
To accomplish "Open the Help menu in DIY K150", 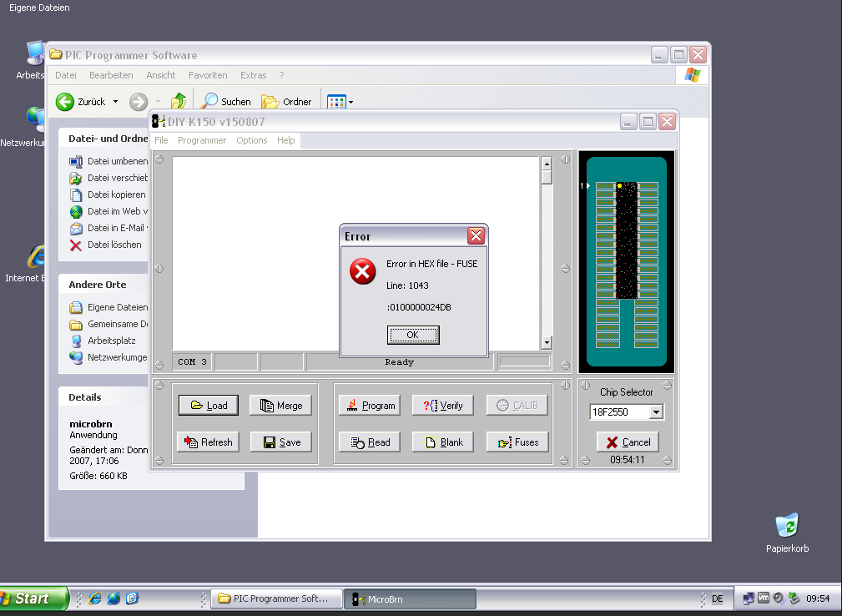I will (286, 140).
